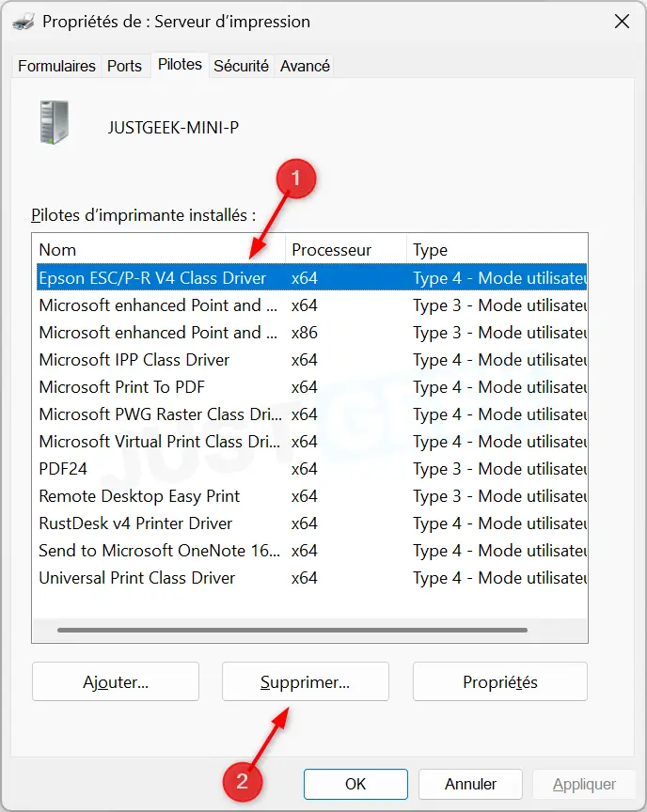The width and height of the screenshot is (647, 812).
Task: Open the Avancé tab
Action: tap(305, 66)
